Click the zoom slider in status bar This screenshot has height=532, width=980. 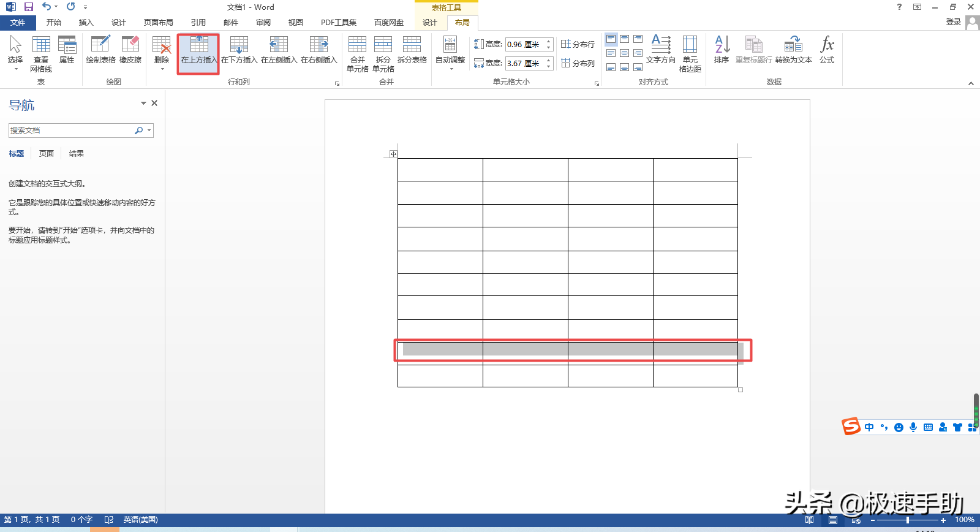tap(907, 520)
